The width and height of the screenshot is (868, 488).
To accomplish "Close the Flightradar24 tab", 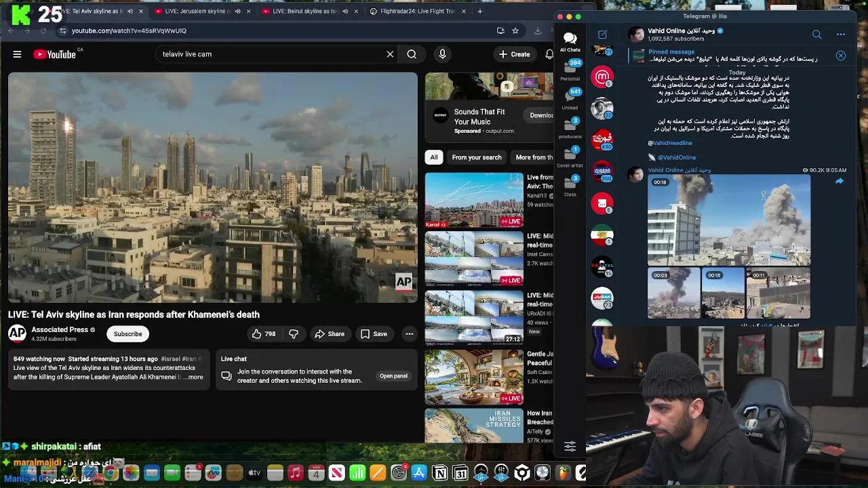I will point(462,12).
